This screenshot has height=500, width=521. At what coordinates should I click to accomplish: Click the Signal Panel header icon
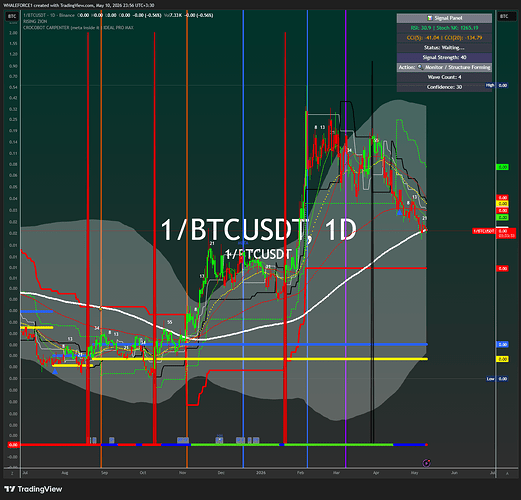pos(430,18)
